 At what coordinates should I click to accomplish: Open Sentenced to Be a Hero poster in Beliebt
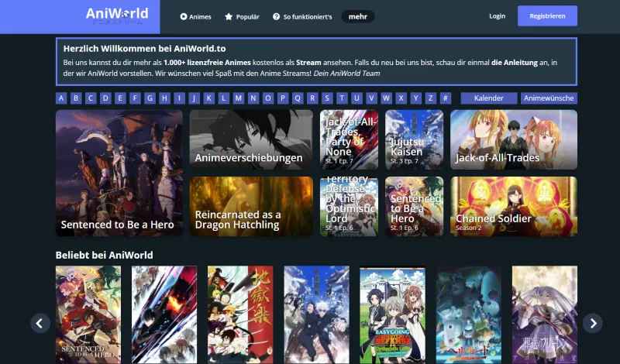click(x=88, y=314)
